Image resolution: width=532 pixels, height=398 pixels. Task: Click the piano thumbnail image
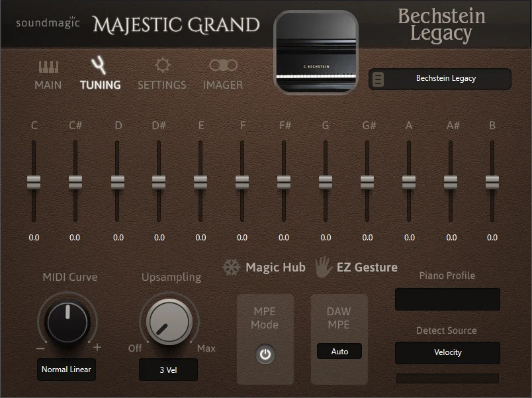[316, 50]
